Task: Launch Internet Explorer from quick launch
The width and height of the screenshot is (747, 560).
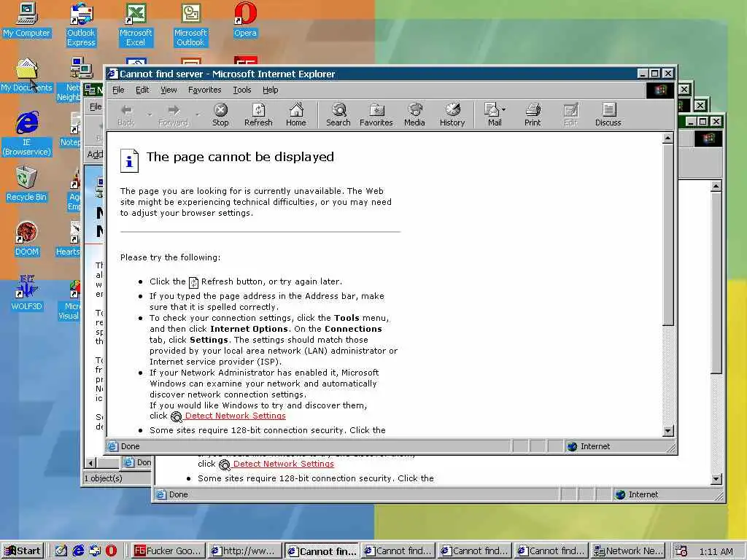Action: click(x=78, y=551)
